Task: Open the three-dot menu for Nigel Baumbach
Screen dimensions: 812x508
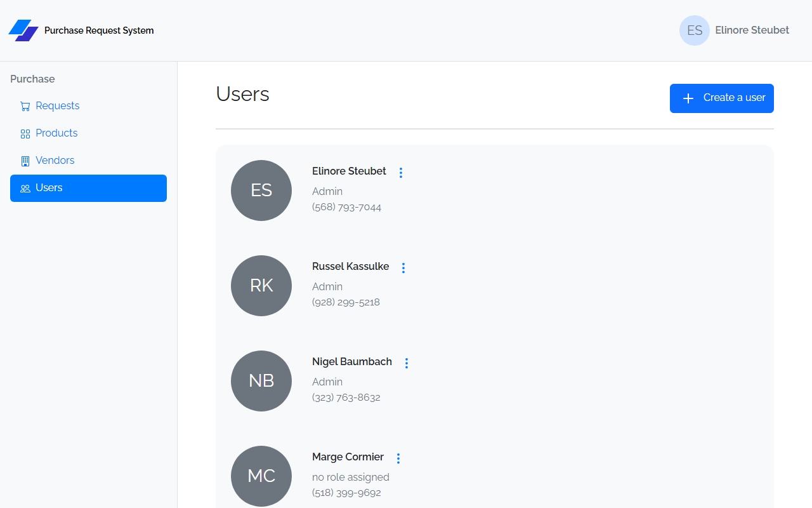Action: point(407,363)
